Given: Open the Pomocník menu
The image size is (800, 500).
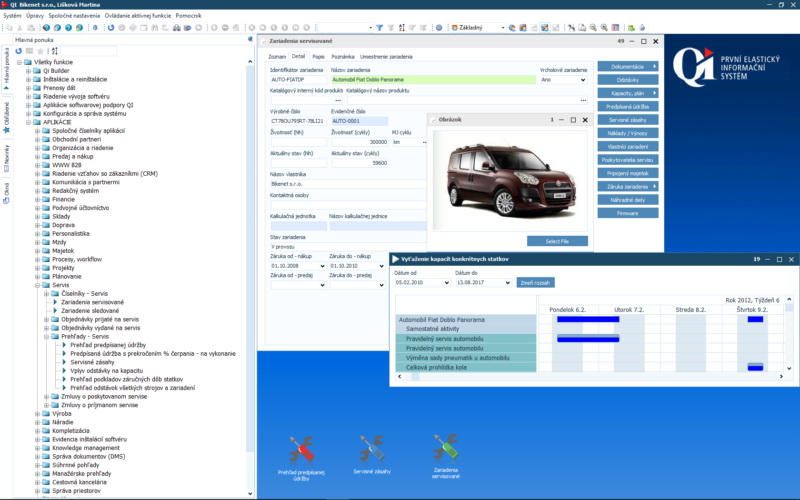Looking at the screenshot, I should (x=188, y=16).
